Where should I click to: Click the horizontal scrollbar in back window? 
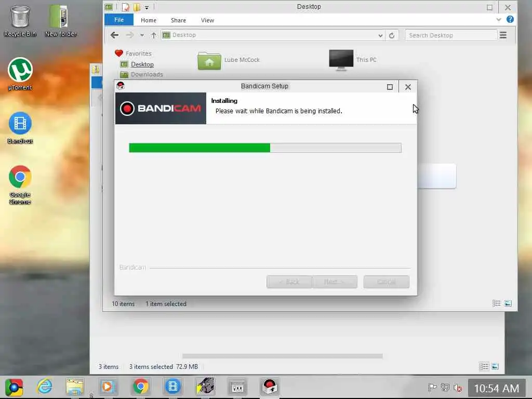[x=282, y=356]
